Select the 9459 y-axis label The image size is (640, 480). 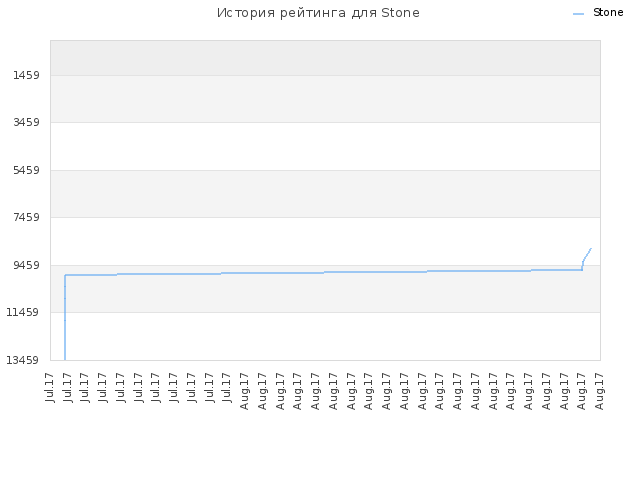[x=26, y=265]
